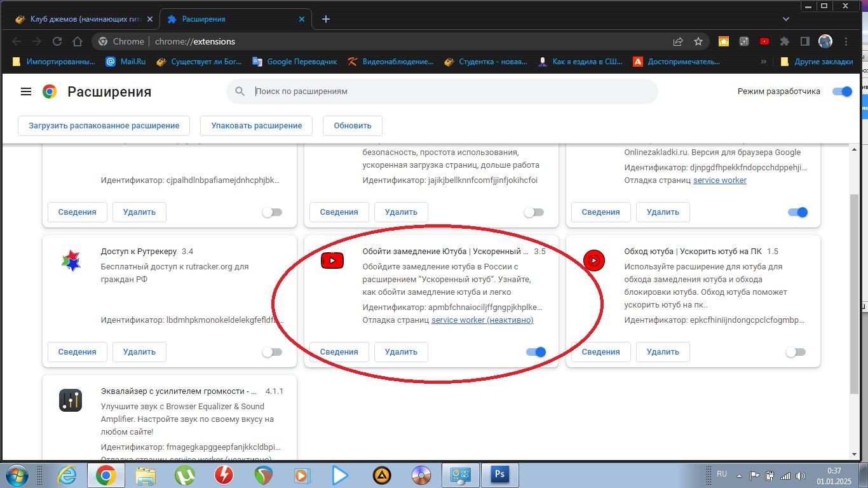
Task: Click the home icon in browser toolbar
Action: tap(78, 41)
